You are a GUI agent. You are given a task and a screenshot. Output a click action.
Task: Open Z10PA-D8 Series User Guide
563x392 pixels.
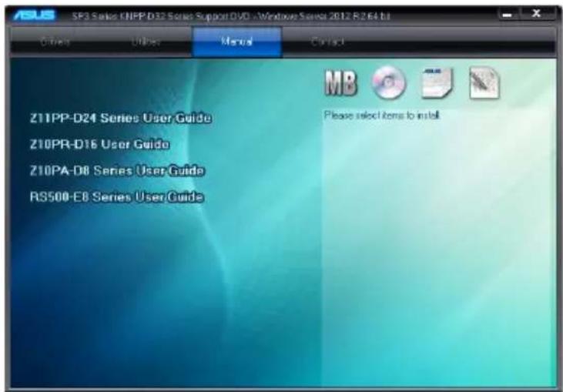pos(117,170)
